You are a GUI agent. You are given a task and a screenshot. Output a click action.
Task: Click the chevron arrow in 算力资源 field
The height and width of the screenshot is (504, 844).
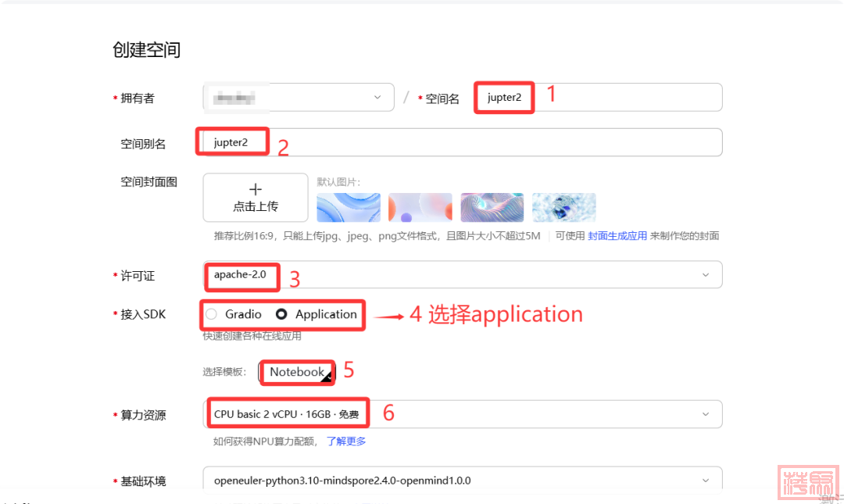706,414
